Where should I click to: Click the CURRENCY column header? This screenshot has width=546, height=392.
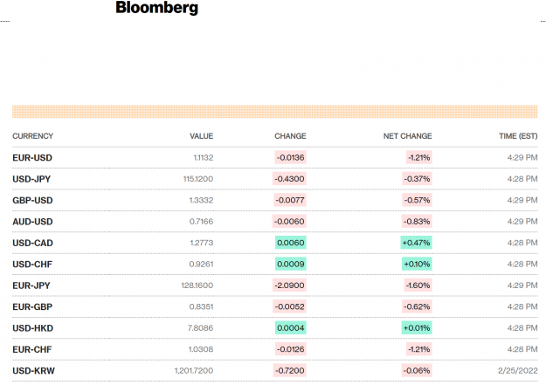click(x=32, y=136)
